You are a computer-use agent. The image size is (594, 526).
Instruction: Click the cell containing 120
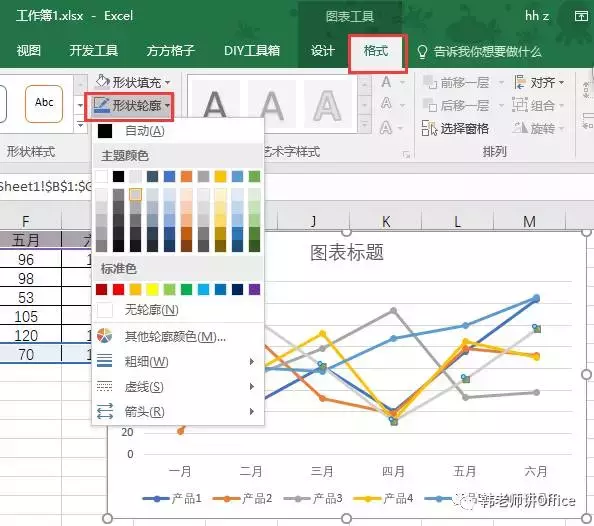(x=26, y=335)
